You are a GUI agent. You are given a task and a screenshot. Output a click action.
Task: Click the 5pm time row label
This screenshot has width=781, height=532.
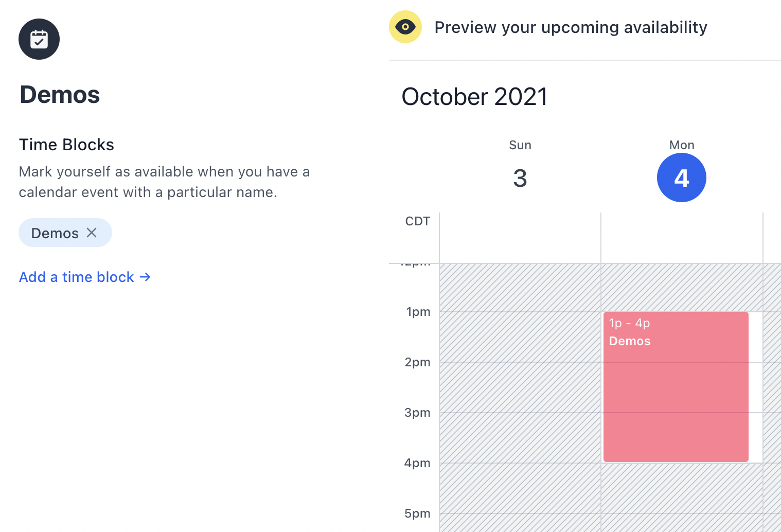pos(417,513)
